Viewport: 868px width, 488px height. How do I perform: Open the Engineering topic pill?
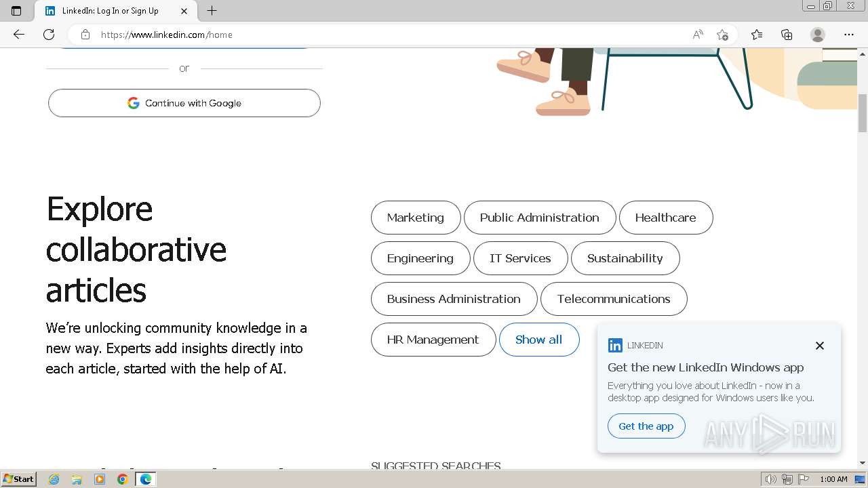click(x=420, y=258)
